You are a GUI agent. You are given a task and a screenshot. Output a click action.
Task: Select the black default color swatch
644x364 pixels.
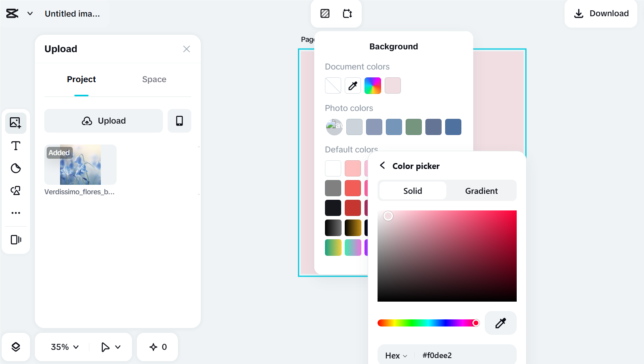click(333, 208)
